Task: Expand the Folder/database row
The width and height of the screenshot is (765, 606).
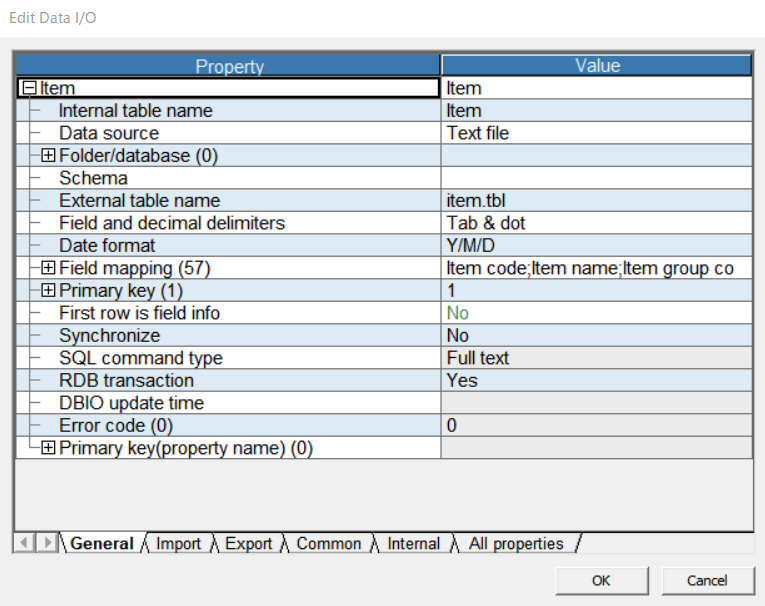Action: pos(48,155)
